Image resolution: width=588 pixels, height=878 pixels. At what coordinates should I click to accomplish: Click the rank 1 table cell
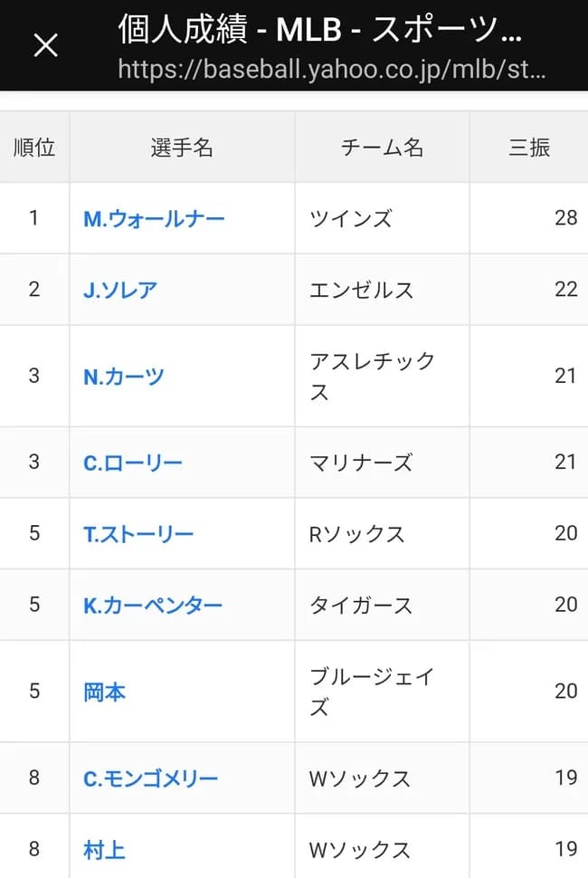(34, 219)
